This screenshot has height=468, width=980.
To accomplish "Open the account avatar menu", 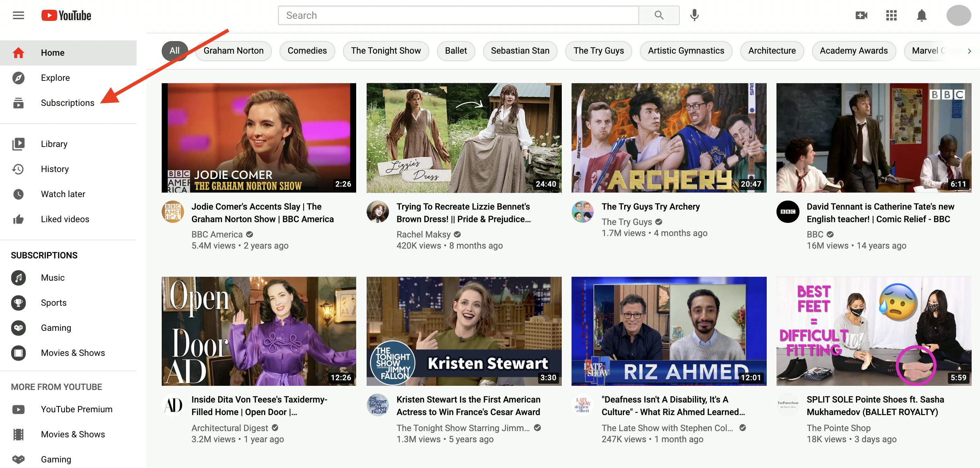I will 959,15.
